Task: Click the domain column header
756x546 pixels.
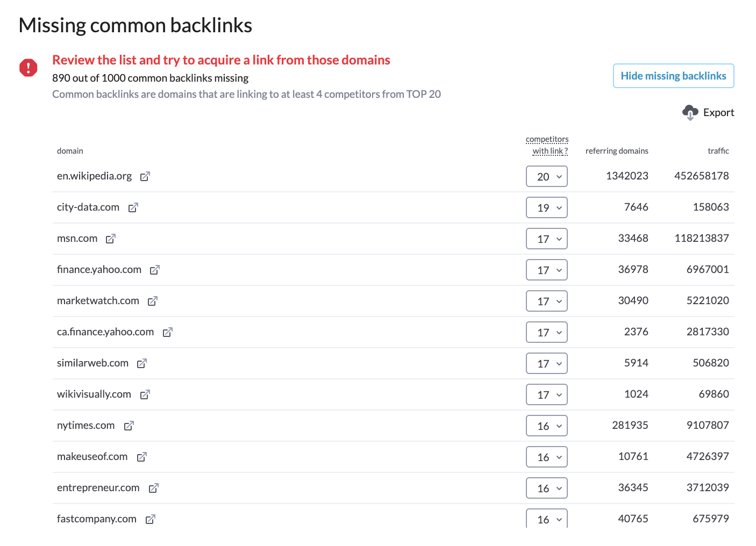Action: click(70, 150)
